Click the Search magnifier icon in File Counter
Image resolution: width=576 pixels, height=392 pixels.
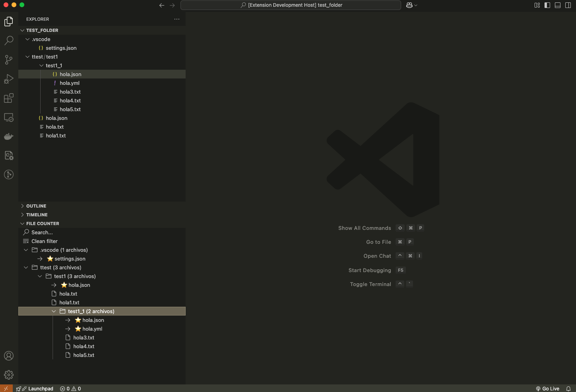26,232
